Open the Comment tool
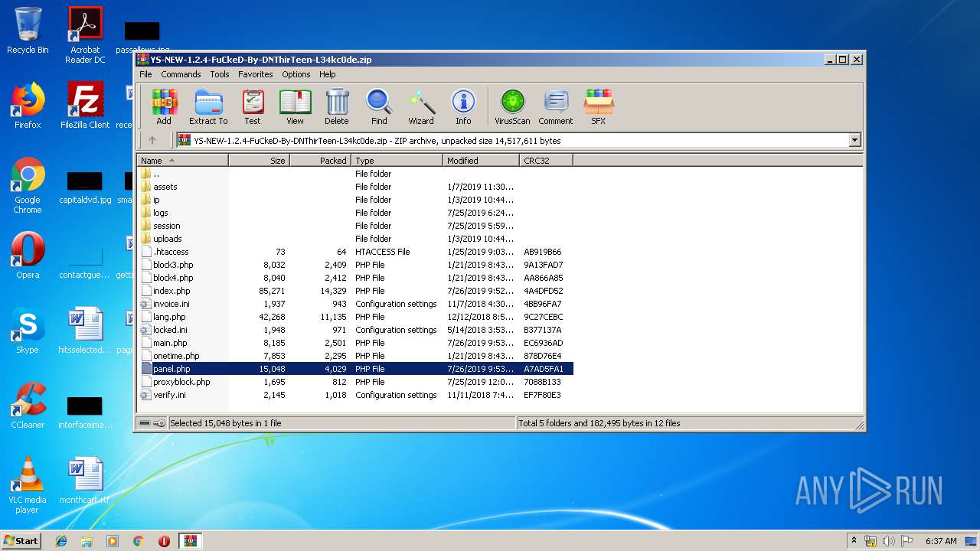This screenshot has width=980, height=551. [x=556, y=106]
